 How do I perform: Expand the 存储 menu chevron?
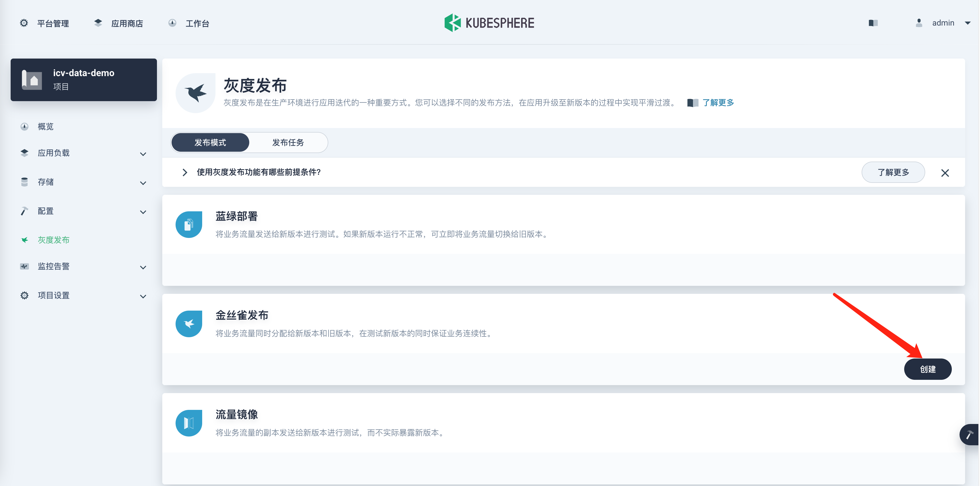tap(143, 183)
